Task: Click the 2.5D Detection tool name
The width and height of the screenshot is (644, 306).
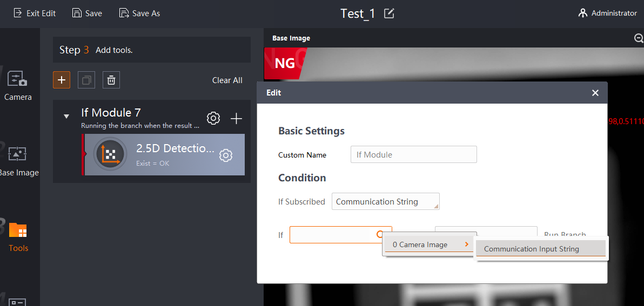Action: (x=176, y=148)
